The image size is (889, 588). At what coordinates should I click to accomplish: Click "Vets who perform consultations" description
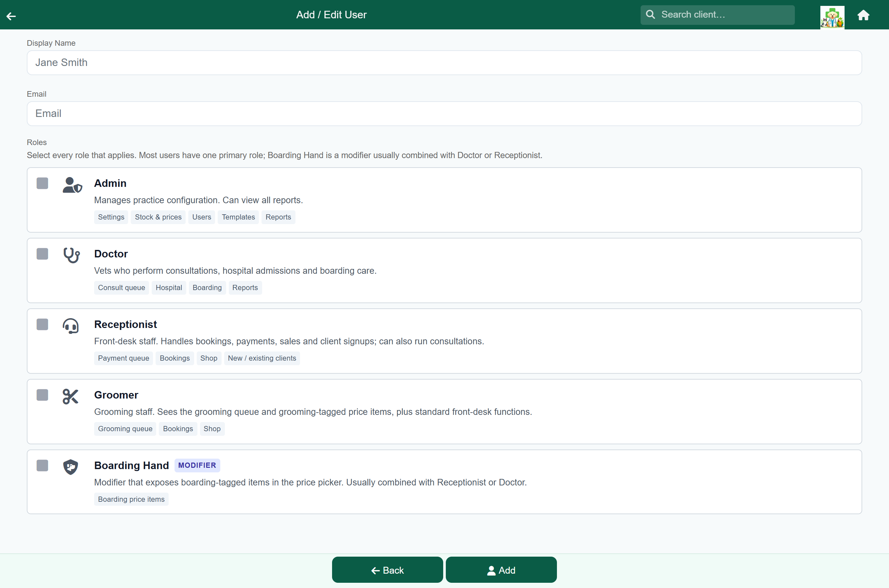(235, 270)
